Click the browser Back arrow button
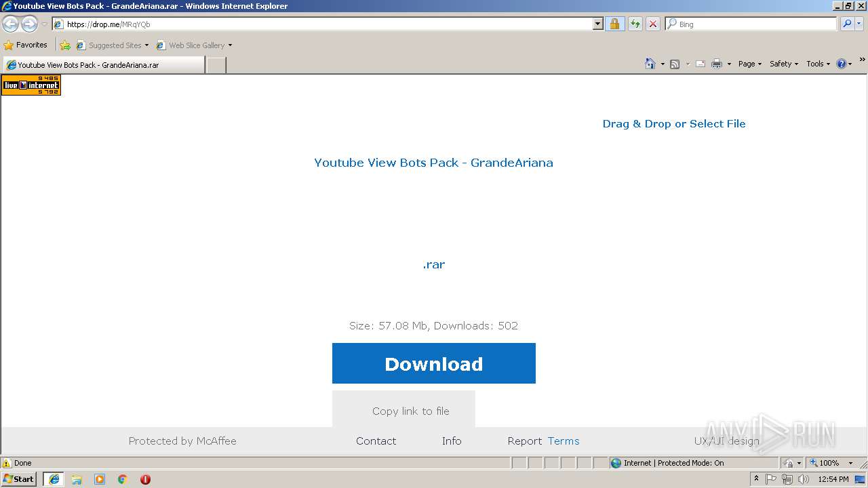 pyautogui.click(x=10, y=24)
